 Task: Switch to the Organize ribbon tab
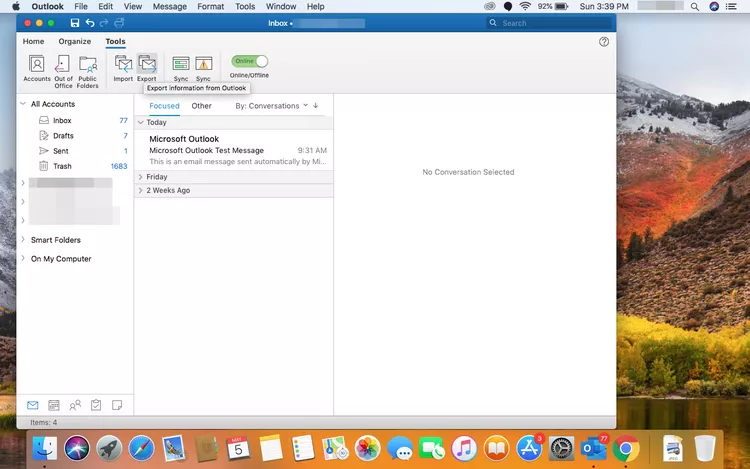(75, 41)
